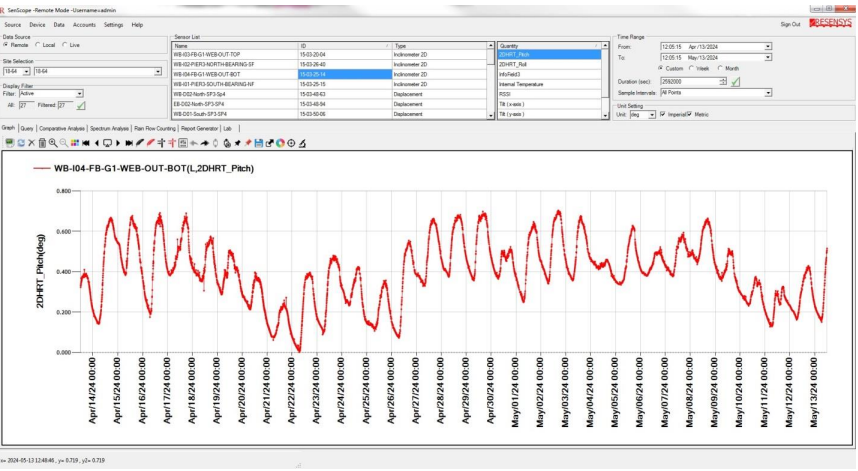Switch to the Spectrum Analysis tab

(109, 129)
